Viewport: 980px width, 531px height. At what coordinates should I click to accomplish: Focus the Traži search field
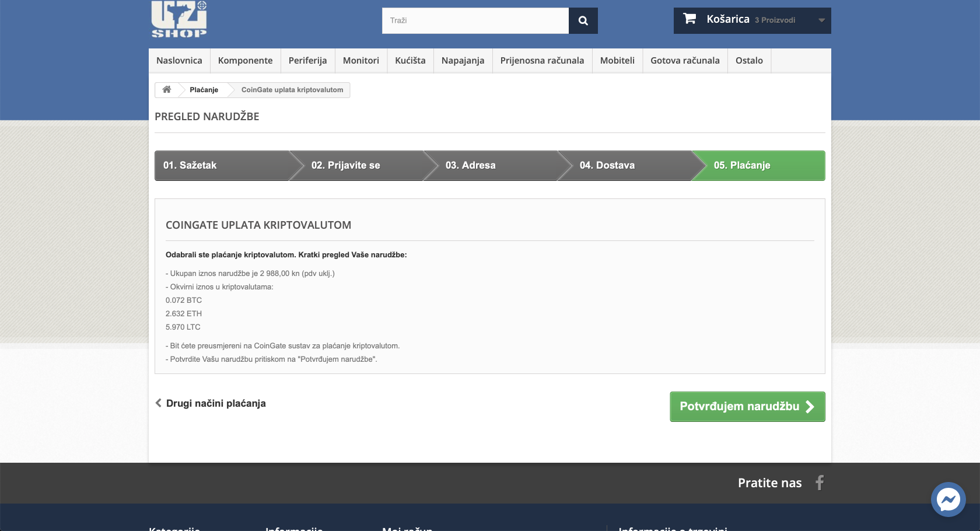pyautogui.click(x=475, y=20)
